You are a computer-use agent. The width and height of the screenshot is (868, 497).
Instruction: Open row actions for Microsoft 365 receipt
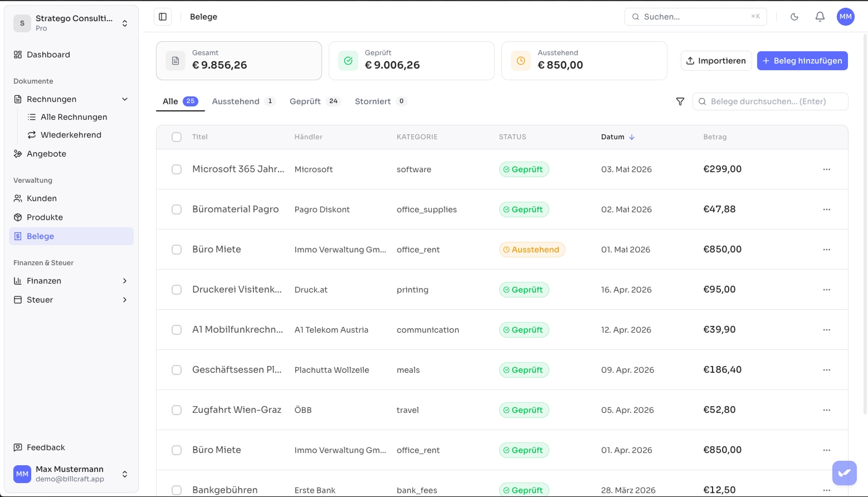coord(827,169)
